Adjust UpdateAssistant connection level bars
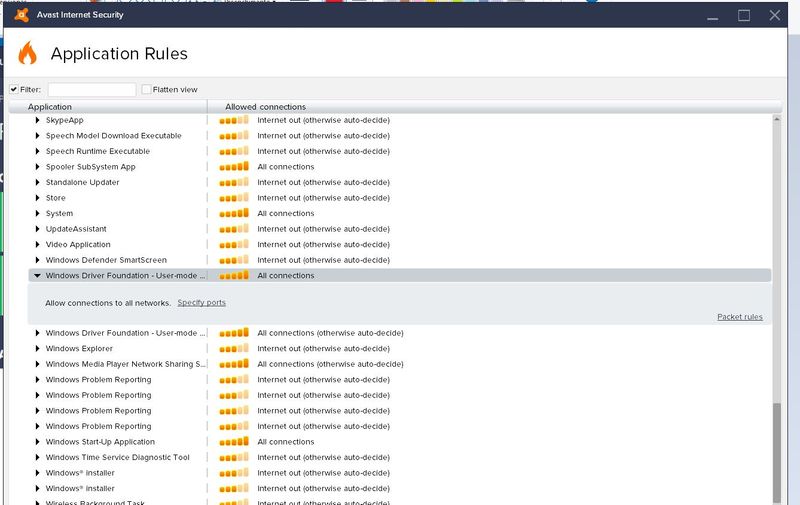Image resolution: width=800 pixels, height=505 pixels. 234,229
